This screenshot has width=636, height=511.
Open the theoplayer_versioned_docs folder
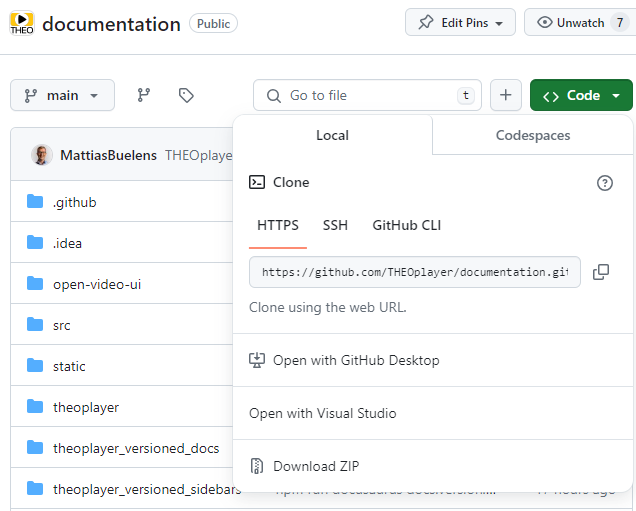pyautogui.click(x=136, y=448)
